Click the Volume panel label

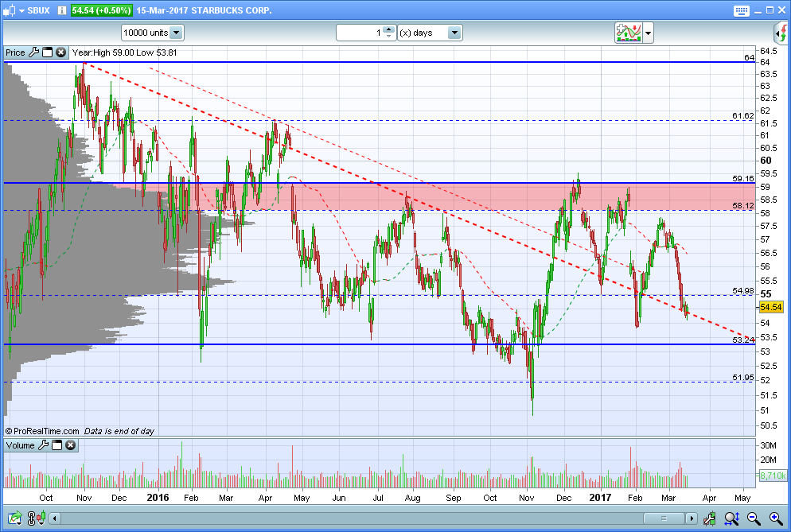click(x=20, y=445)
